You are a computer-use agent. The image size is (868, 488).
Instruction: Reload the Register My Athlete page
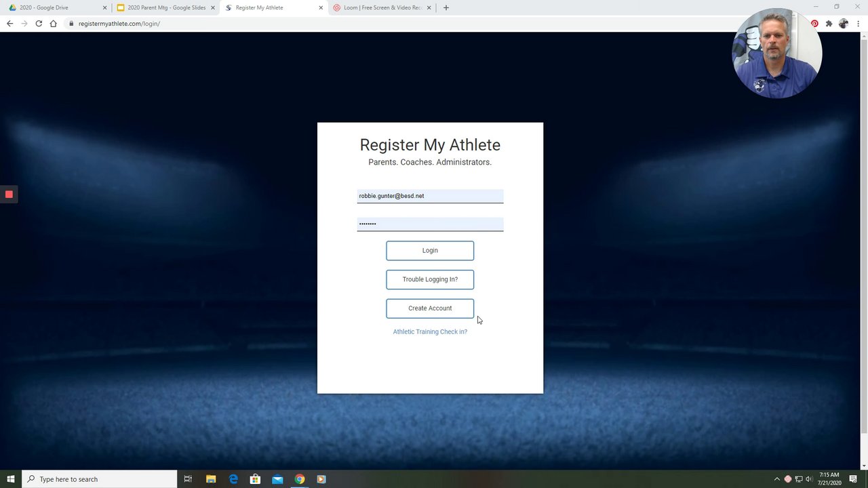[x=39, y=23]
